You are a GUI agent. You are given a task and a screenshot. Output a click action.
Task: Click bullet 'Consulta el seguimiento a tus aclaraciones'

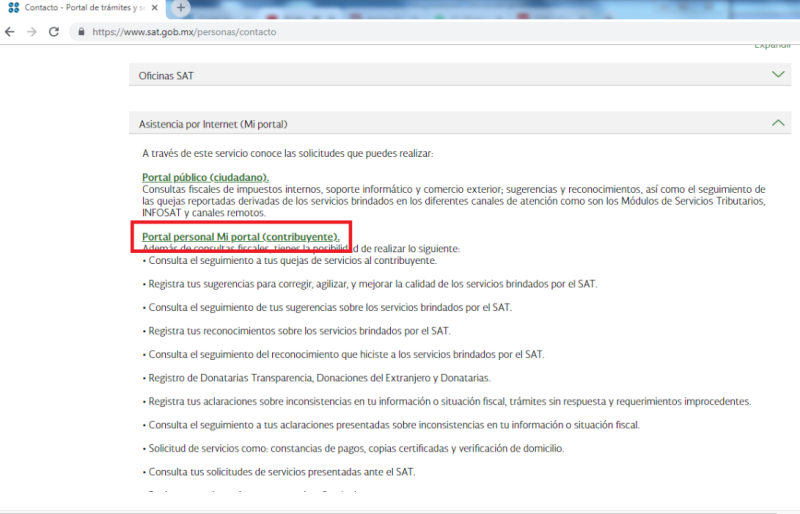pyautogui.click(x=391, y=425)
